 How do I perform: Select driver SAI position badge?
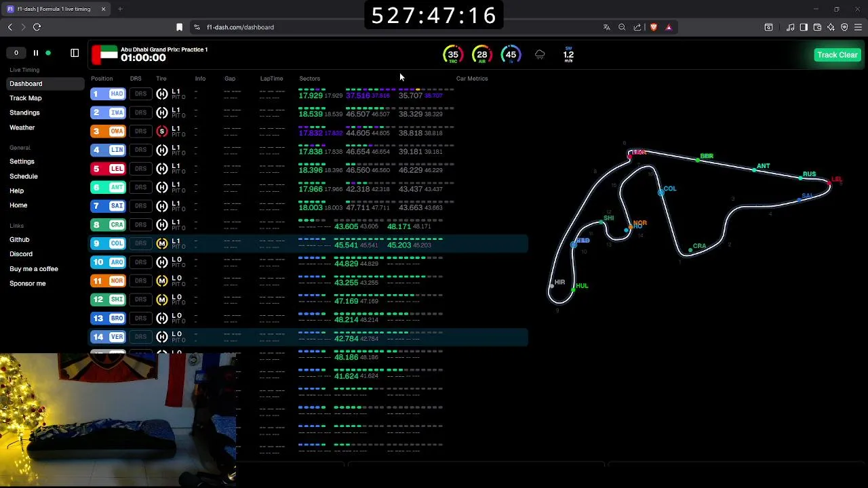(108, 206)
